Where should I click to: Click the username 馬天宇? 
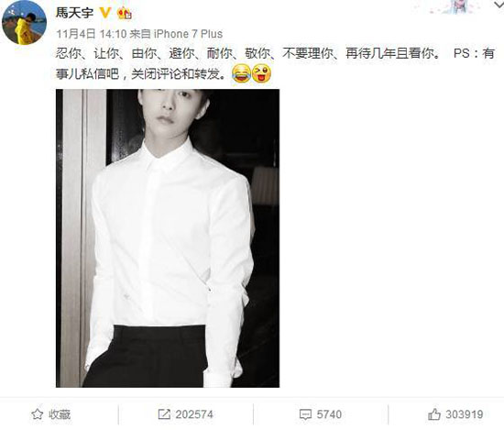pos(74,13)
